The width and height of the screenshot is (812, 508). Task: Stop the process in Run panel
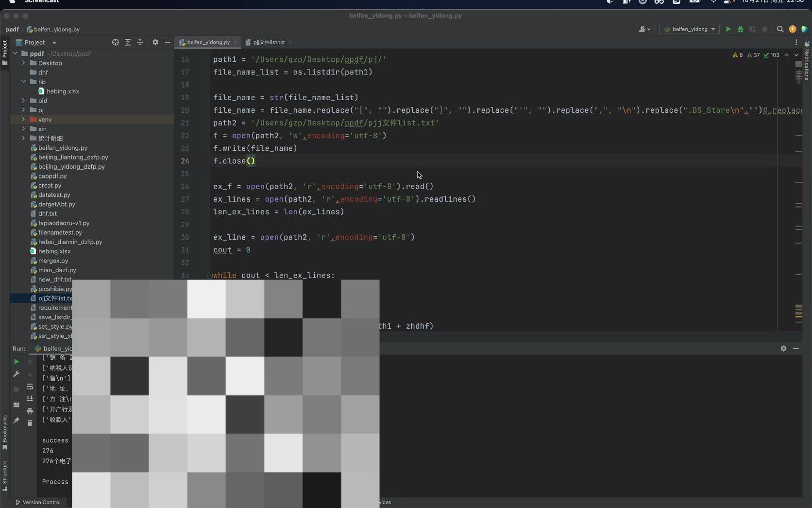tap(16, 389)
